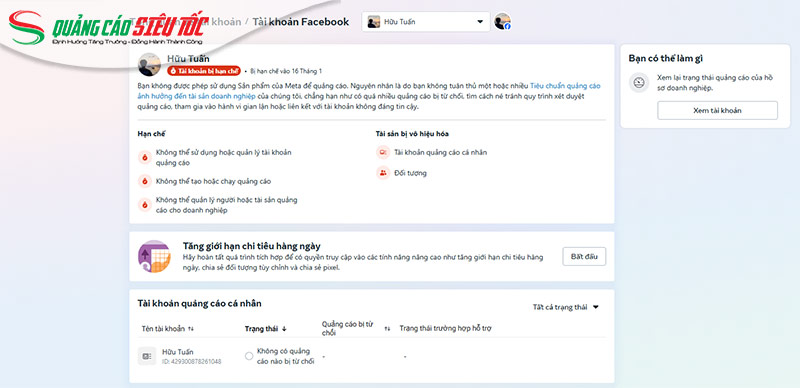This screenshot has width=800, height=388.
Task: Click the red Tài khoản bị hạn chế badge
Action: (x=204, y=71)
